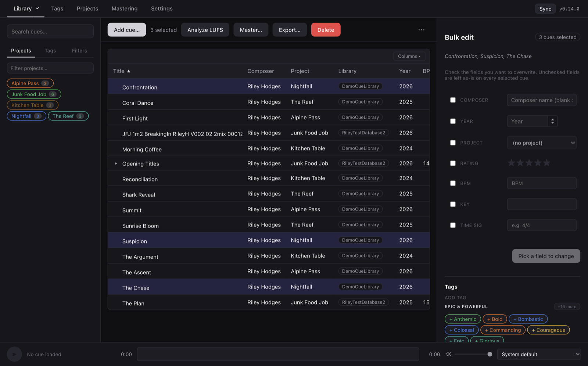Open the Library dropdown menu
The width and height of the screenshot is (588, 366).
[26, 8]
